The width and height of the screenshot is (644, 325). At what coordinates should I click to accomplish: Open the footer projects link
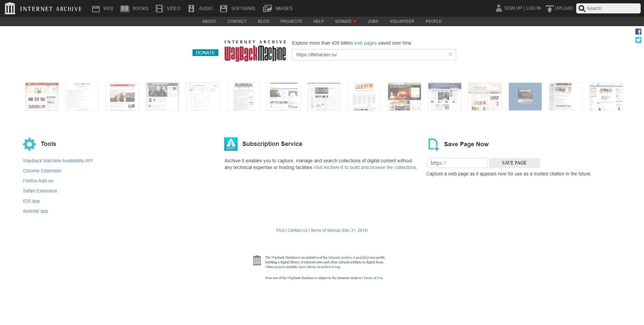tap(280, 267)
